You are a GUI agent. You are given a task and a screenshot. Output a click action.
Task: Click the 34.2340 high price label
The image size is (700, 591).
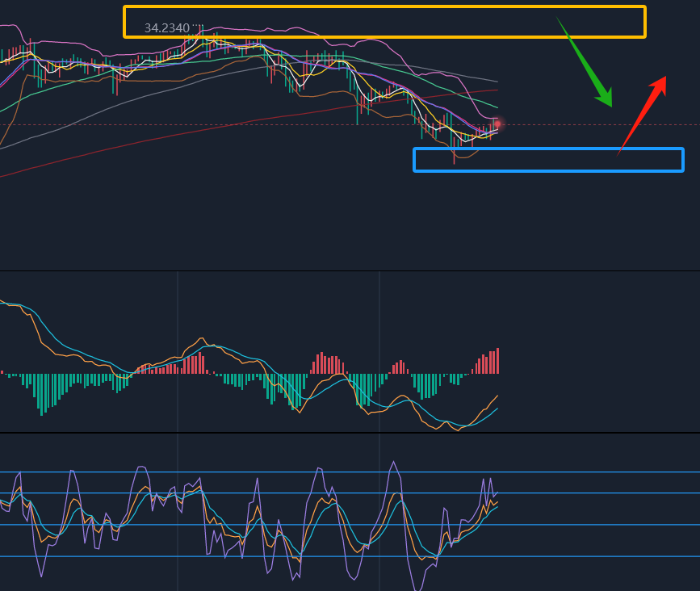tap(167, 28)
